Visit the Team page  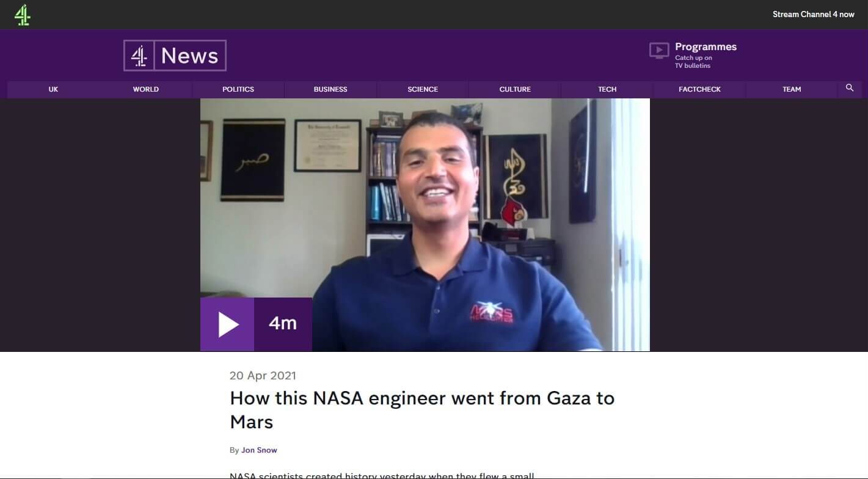[x=792, y=89]
